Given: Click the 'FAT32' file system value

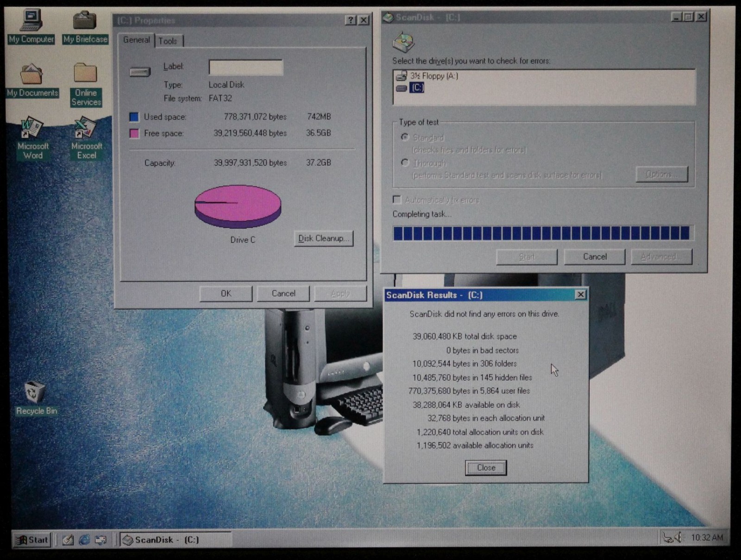Looking at the screenshot, I should (x=220, y=98).
